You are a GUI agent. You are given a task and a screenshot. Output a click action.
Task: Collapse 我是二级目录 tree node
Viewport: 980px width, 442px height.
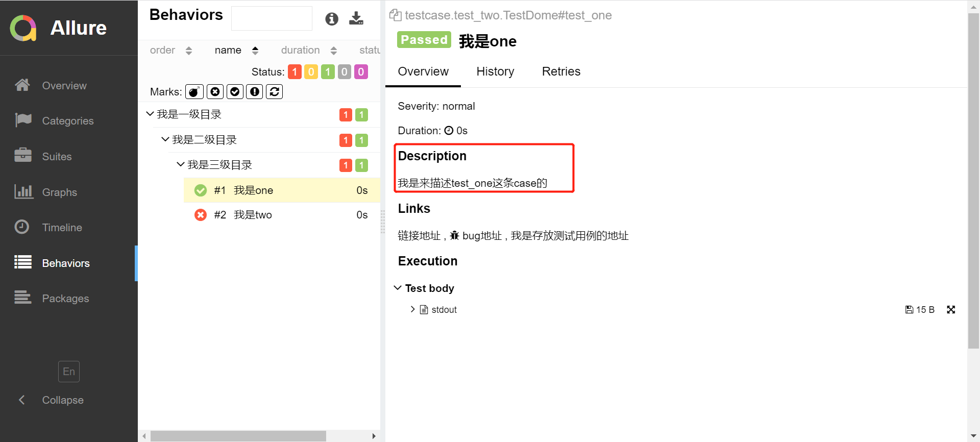click(x=165, y=139)
